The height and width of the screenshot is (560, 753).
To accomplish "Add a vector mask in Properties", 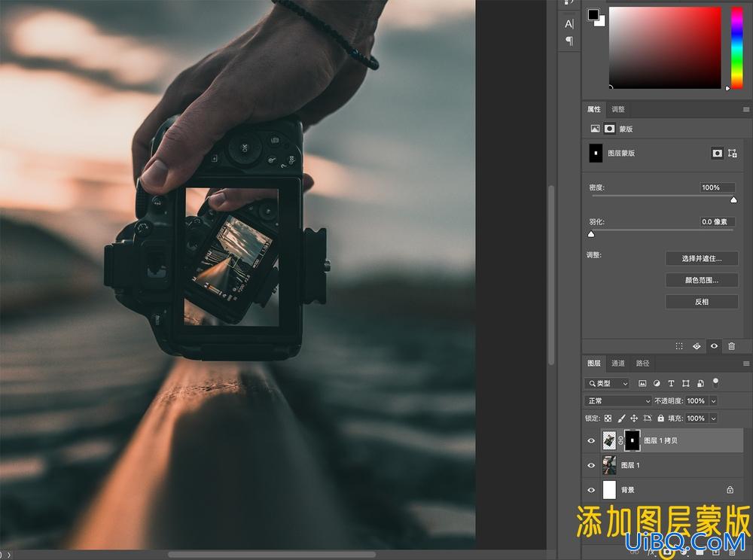I will [x=733, y=153].
